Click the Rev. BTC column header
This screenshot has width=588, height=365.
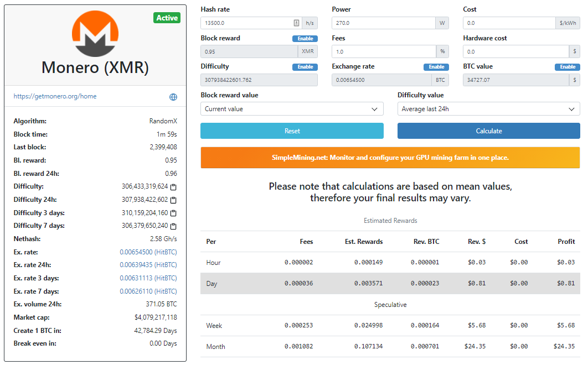coord(426,242)
